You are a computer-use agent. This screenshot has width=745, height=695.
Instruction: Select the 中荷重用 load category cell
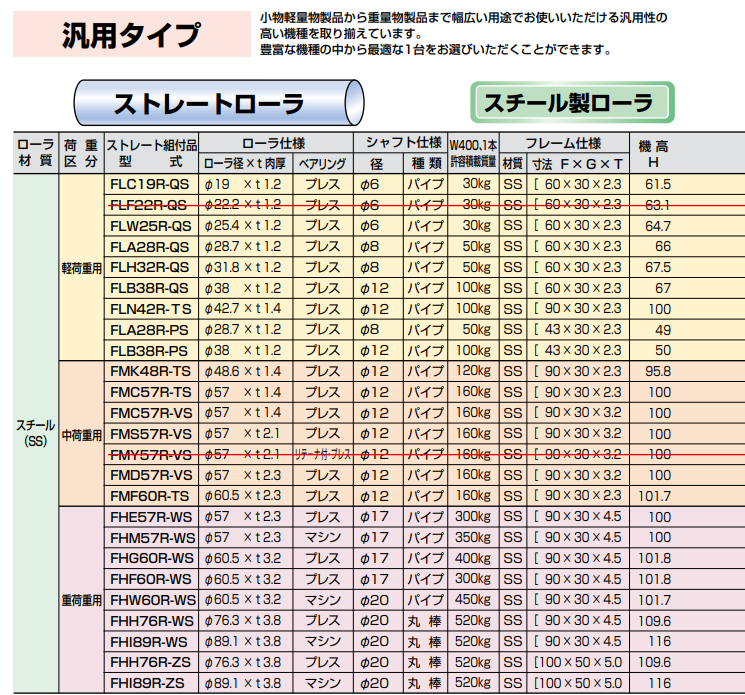point(81,435)
